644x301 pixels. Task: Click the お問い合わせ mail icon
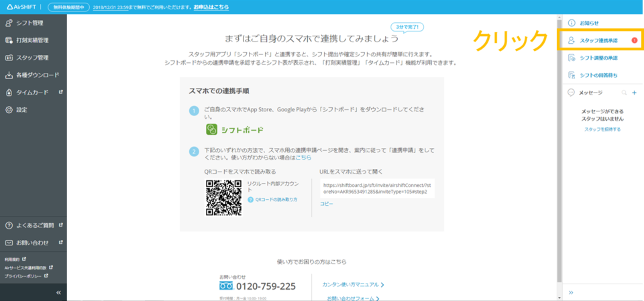[9, 243]
